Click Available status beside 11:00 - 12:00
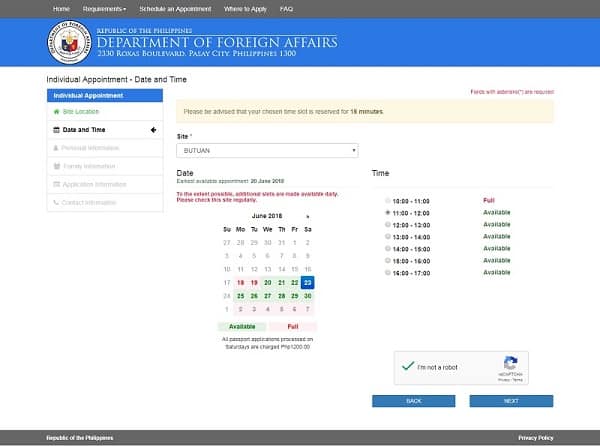 497,212
